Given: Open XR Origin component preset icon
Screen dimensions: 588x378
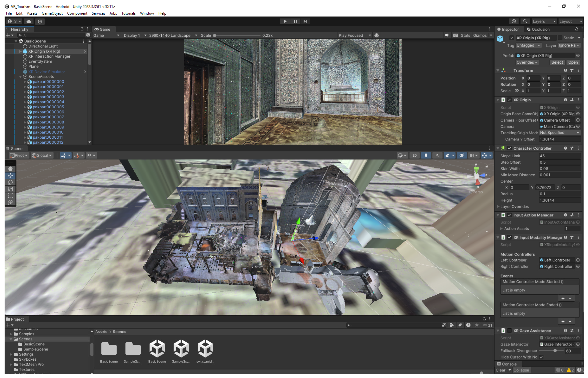Looking at the screenshot, I should (x=572, y=100).
